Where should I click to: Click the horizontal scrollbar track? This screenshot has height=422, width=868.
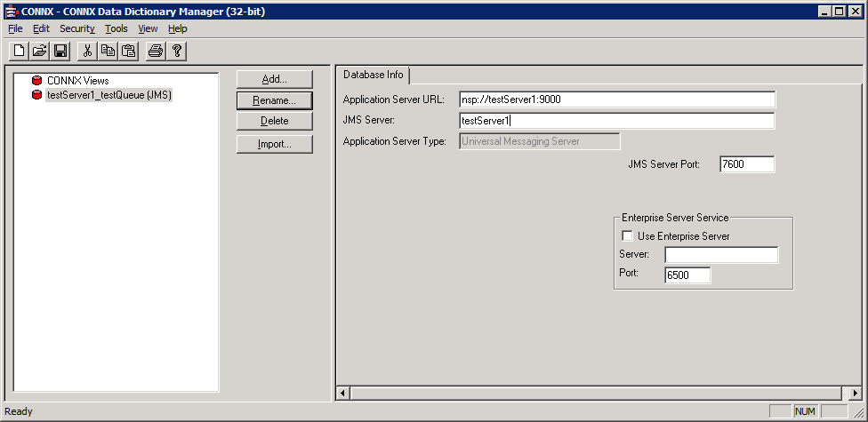pos(599,394)
